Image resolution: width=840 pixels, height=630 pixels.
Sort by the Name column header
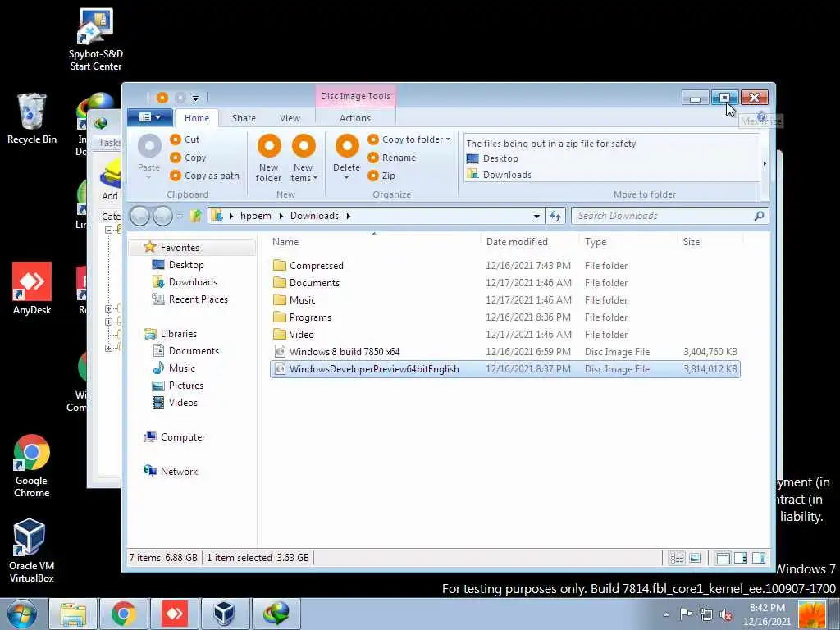[x=374, y=242]
